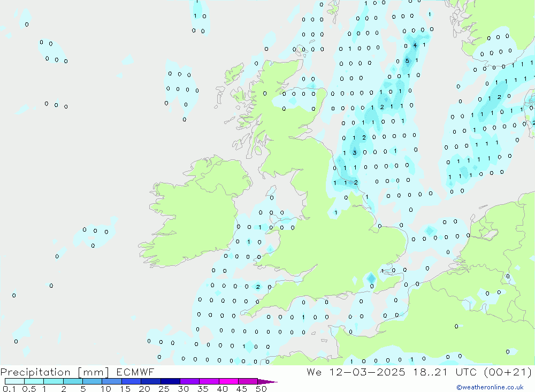
Task: Pick the 10–15 mm legend swatch
Action: (x=112, y=381)
